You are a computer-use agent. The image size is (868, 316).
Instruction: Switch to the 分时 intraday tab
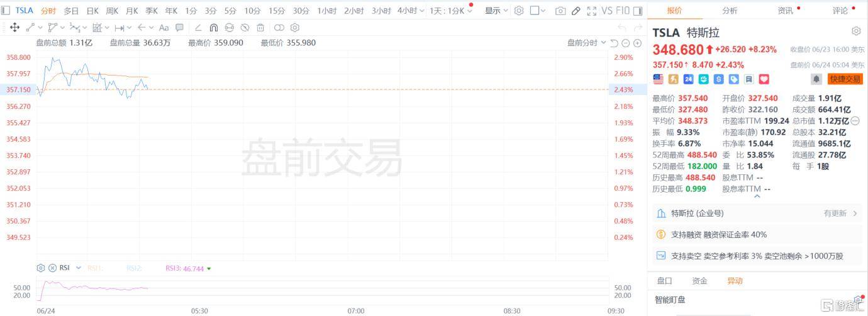click(x=48, y=11)
